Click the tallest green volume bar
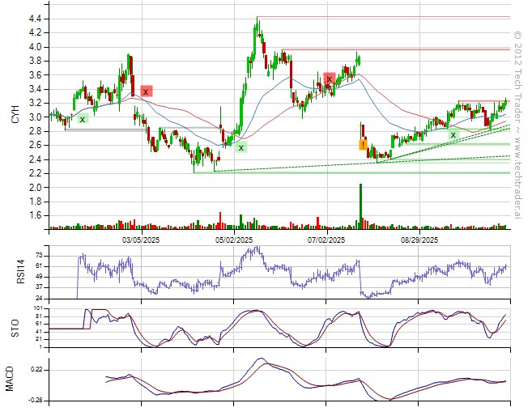The image size is (532, 416). pyautogui.click(x=360, y=206)
